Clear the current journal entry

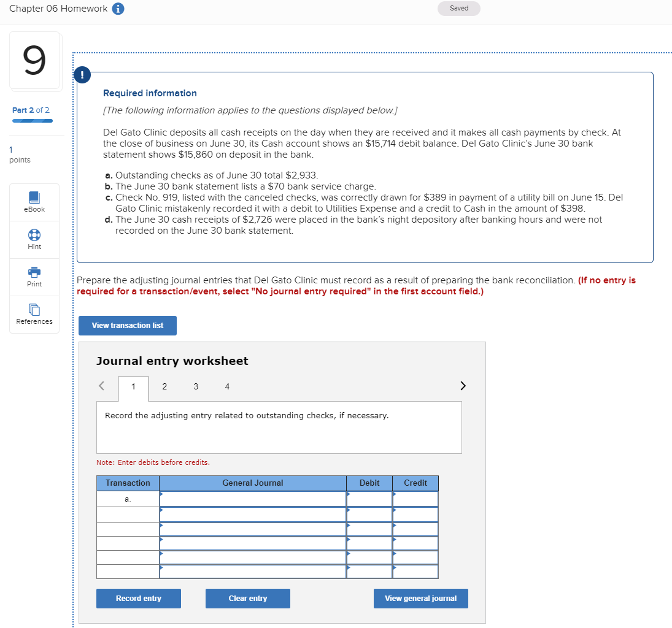pyautogui.click(x=247, y=598)
